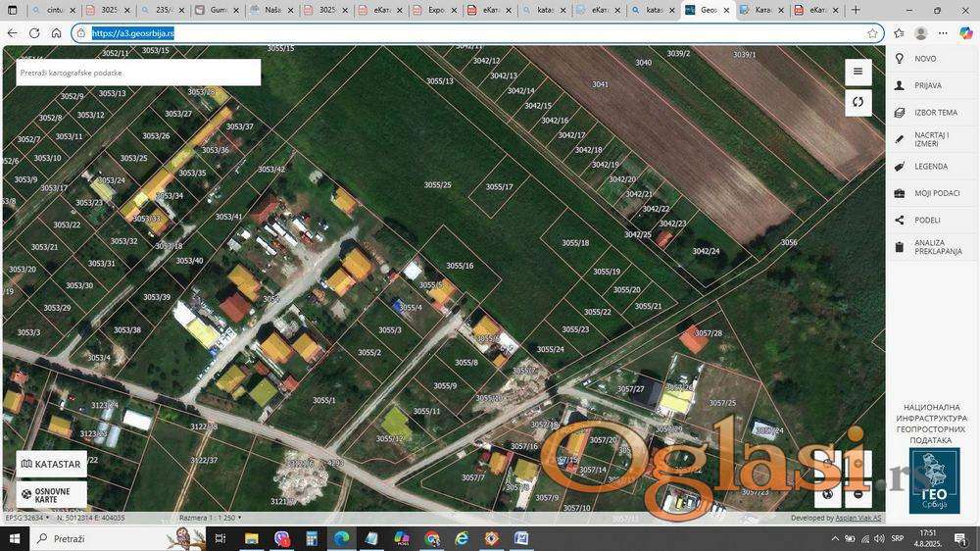Open the hamburger menu on the map
Viewport: 980px width, 551px height.
pos(857,72)
